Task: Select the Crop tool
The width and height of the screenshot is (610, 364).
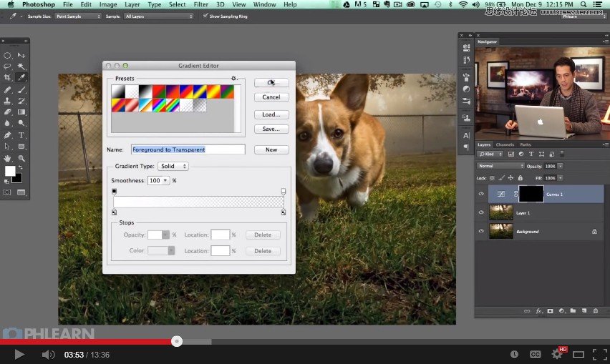Action: 7,77
